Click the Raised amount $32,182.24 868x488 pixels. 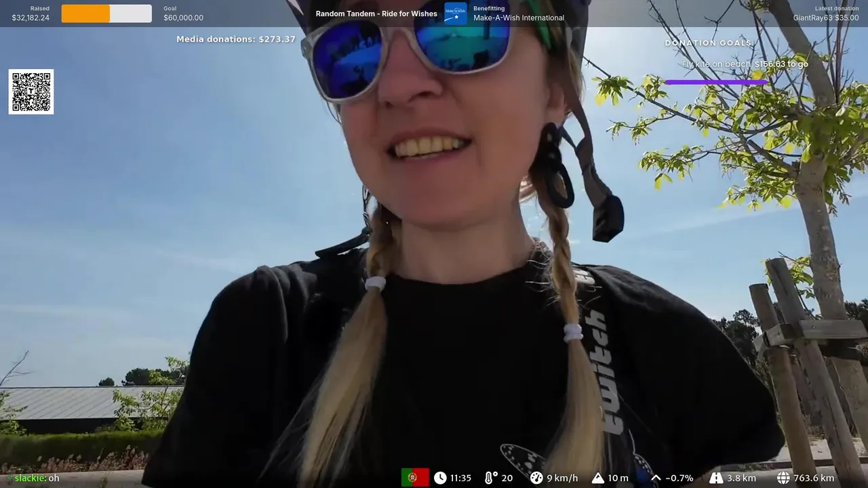pyautogui.click(x=31, y=18)
